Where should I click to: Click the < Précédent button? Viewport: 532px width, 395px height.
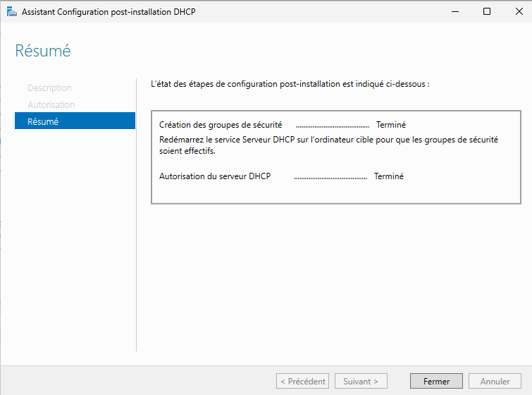pyautogui.click(x=303, y=381)
